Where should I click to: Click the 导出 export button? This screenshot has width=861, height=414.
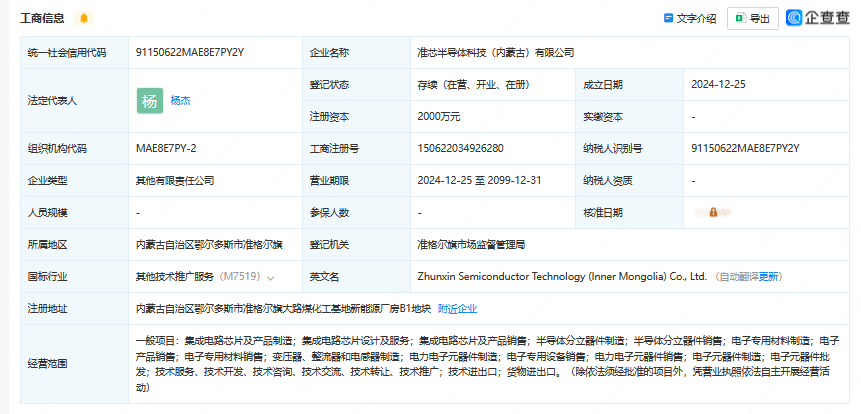pyautogui.click(x=753, y=18)
